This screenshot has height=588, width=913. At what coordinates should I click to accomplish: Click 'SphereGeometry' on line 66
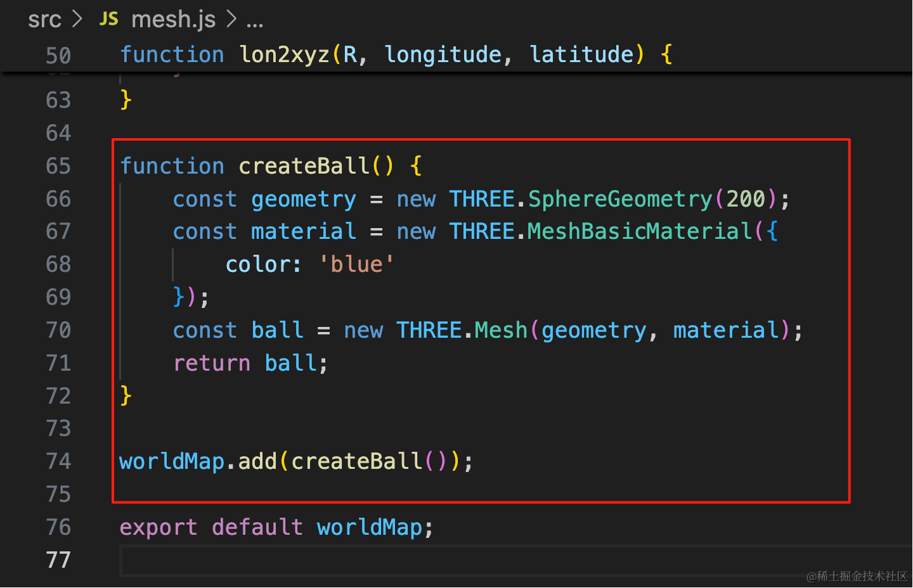(620, 199)
